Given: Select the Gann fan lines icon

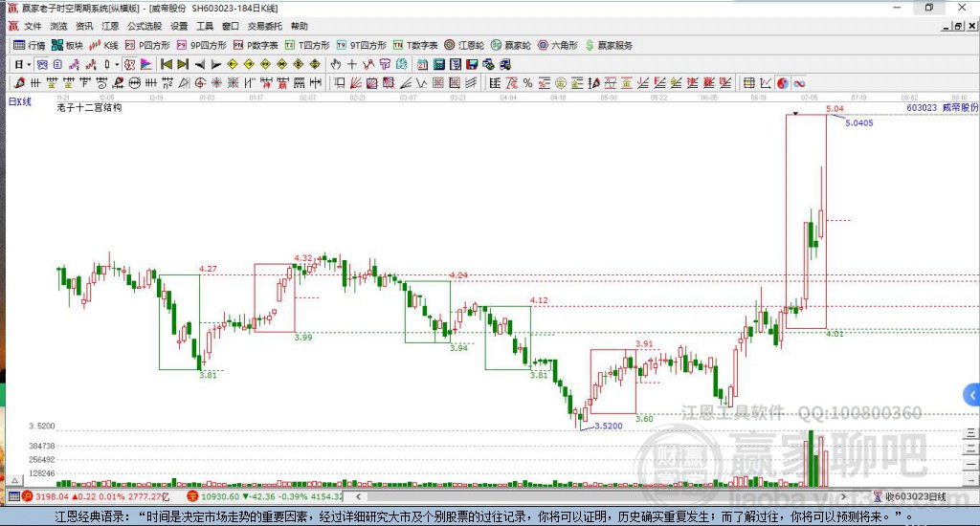Looking at the screenshot, I should pyautogui.click(x=356, y=83).
